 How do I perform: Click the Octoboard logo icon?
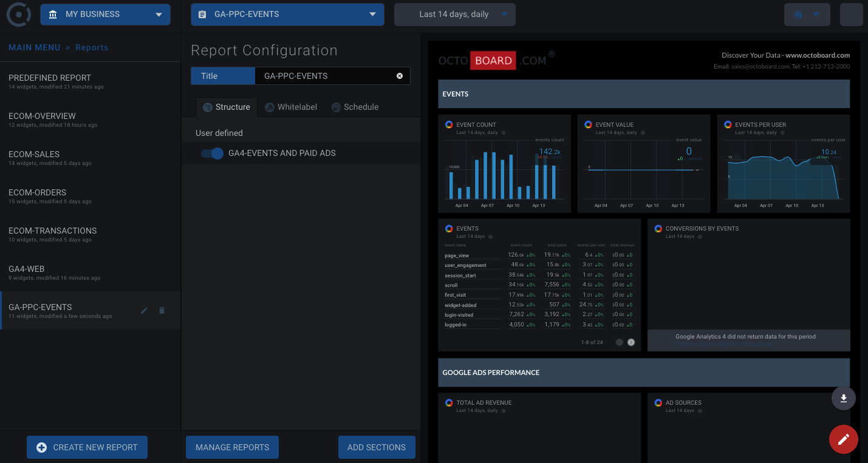[x=19, y=15]
